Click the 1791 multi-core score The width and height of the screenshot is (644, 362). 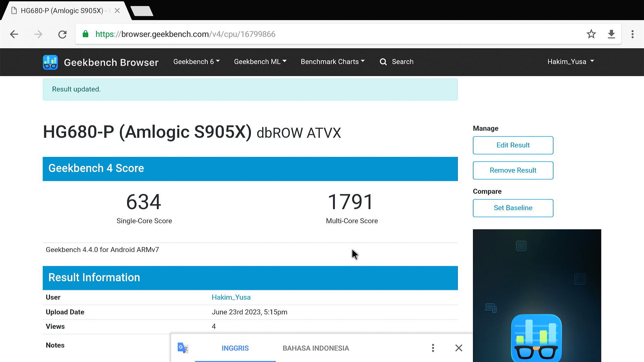(x=351, y=202)
